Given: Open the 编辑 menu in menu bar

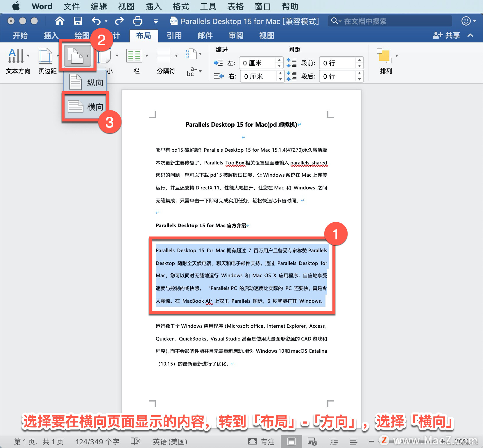Looking at the screenshot, I should [99, 6].
